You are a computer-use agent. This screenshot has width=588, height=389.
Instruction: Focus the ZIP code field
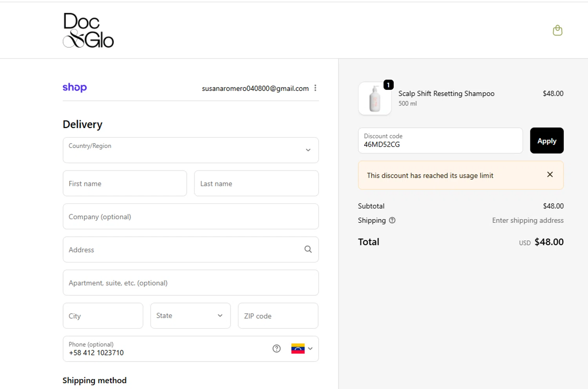tap(278, 316)
